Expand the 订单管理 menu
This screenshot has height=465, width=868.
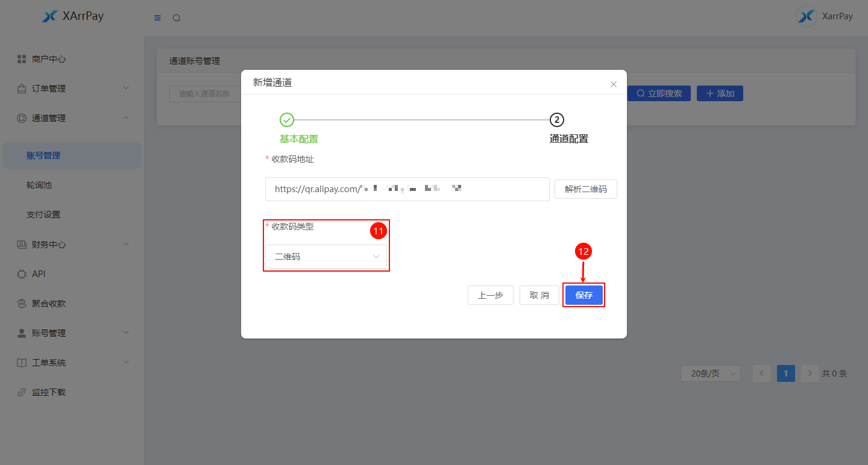click(72, 89)
